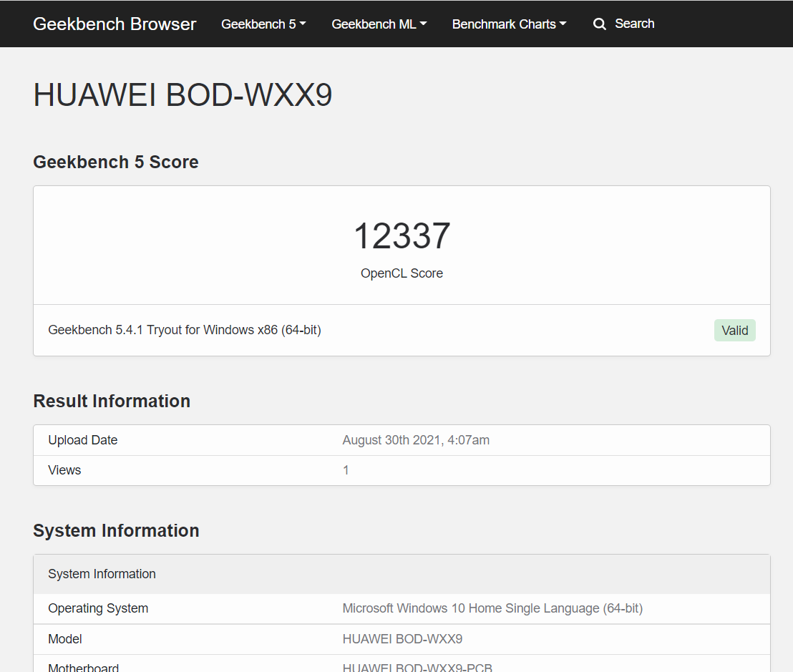Go to Geekbench Browser home link

coord(115,24)
